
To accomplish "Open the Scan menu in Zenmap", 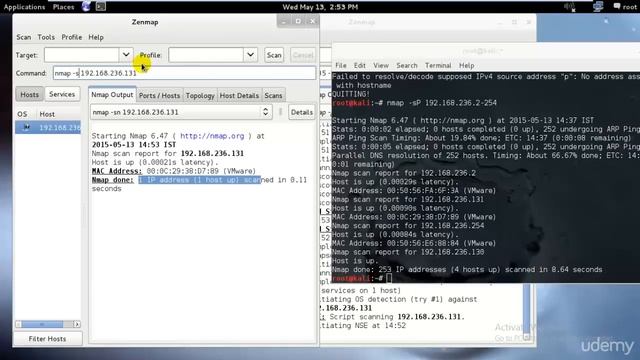I will (x=24, y=37).
